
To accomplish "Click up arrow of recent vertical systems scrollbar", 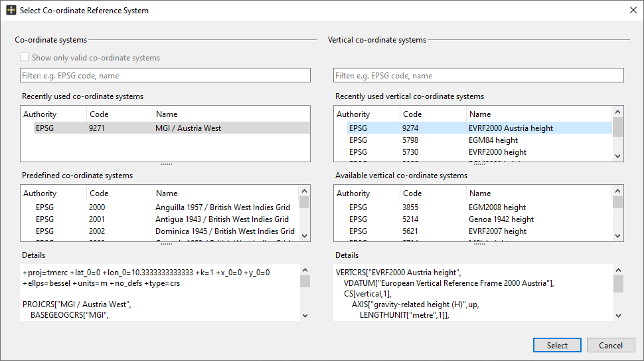I will 617,112.
